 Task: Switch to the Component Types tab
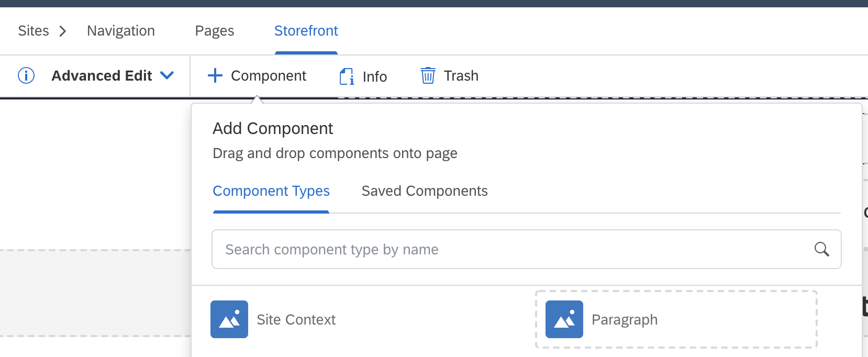pos(271,191)
